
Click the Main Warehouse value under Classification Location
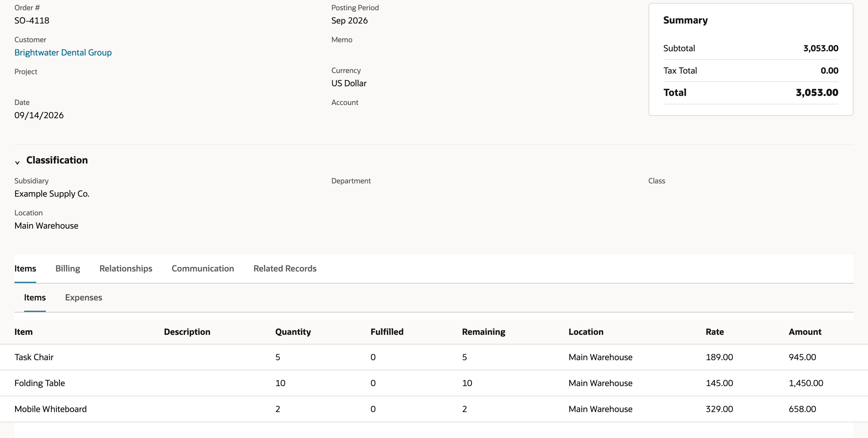pos(46,226)
